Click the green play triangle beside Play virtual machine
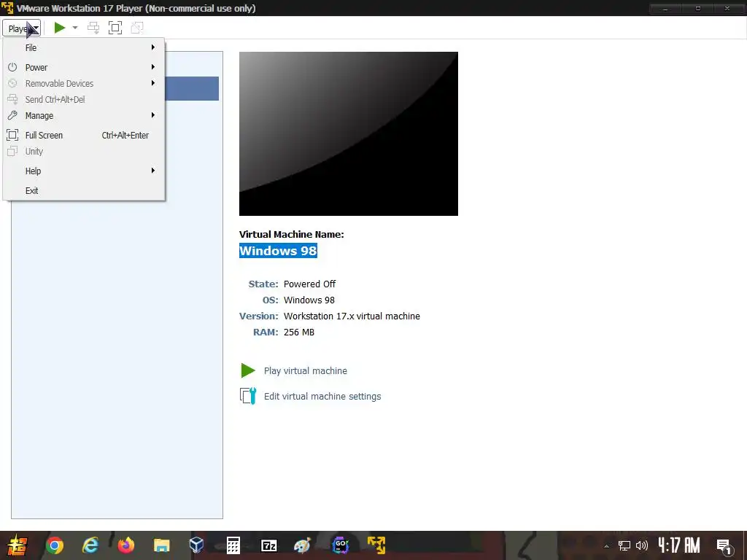 (x=248, y=370)
